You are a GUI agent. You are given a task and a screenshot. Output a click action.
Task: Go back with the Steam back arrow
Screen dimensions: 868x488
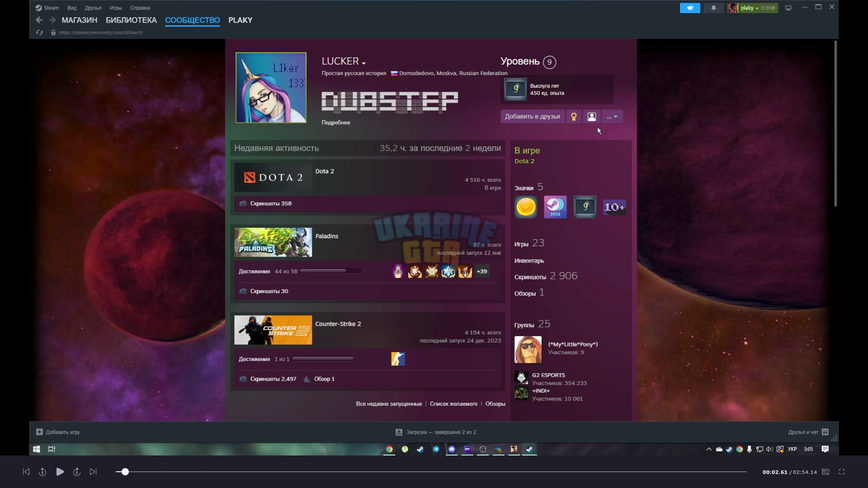(39, 20)
